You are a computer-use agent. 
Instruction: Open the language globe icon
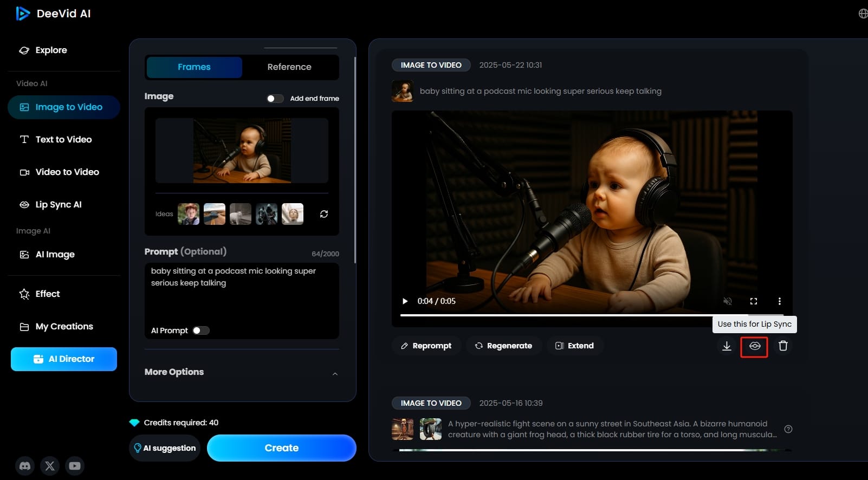click(x=863, y=14)
